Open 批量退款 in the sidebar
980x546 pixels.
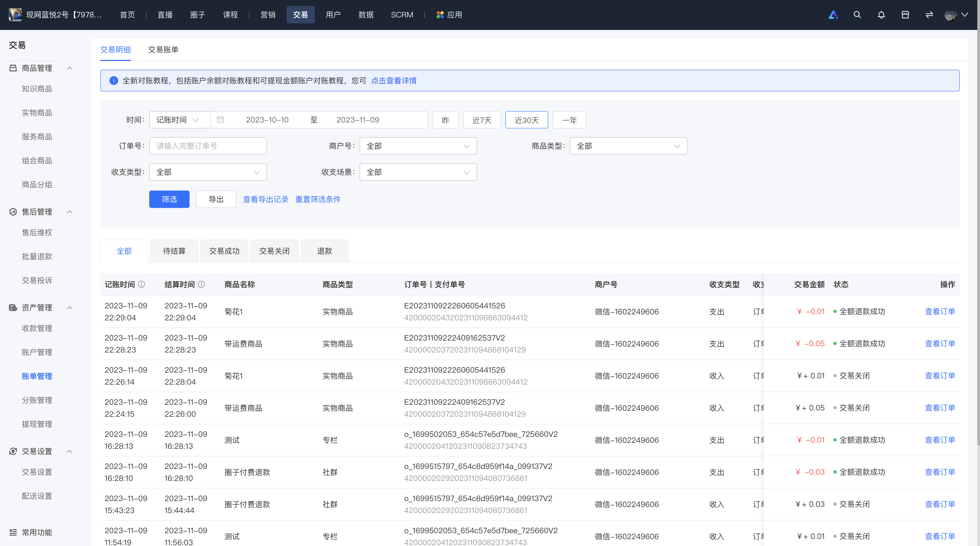[x=37, y=257]
